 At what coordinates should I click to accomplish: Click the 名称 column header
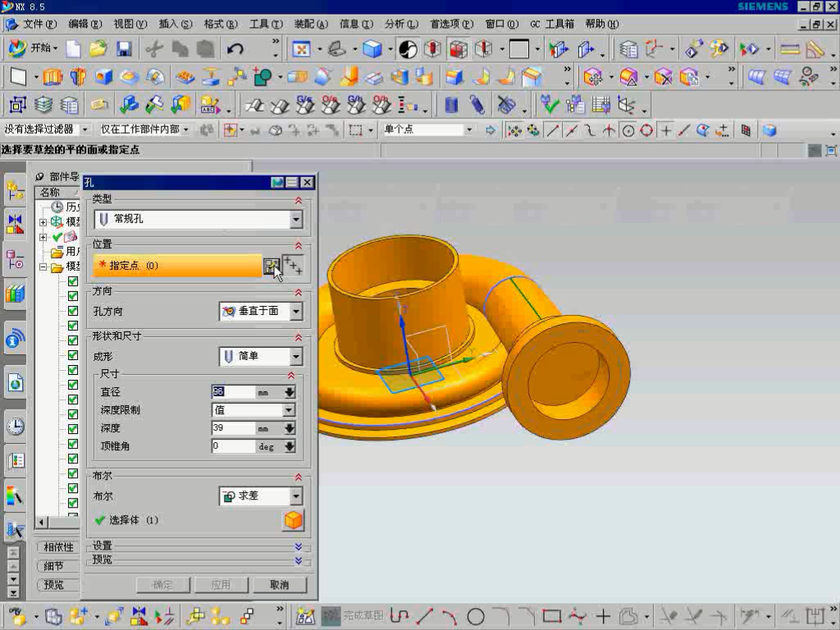(x=57, y=193)
